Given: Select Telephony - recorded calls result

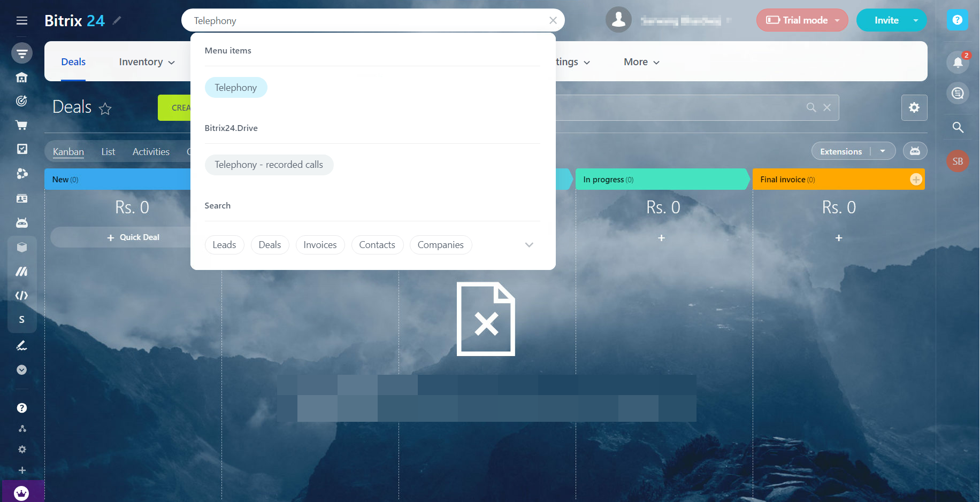Looking at the screenshot, I should 269,165.
